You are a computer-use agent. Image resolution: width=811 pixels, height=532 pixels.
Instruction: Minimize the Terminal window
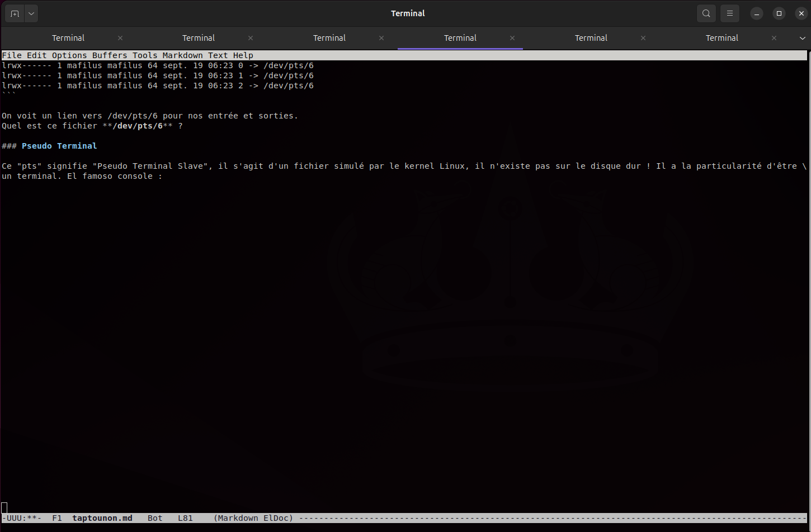(757, 13)
